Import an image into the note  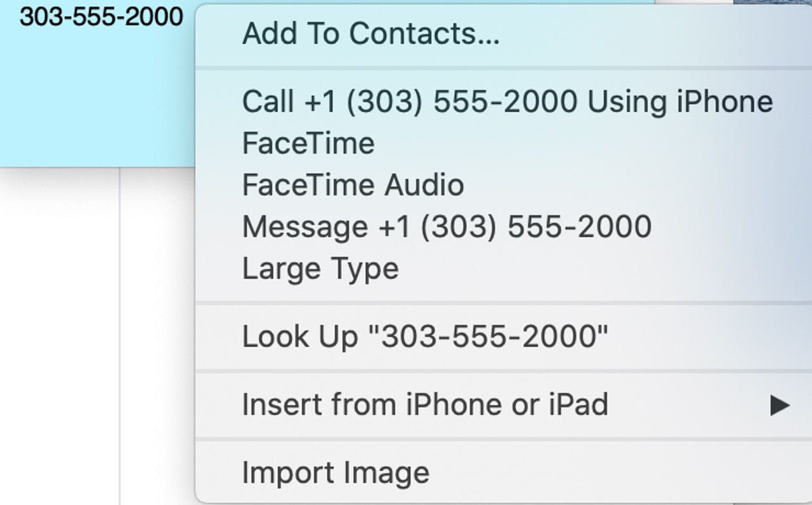point(336,473)
